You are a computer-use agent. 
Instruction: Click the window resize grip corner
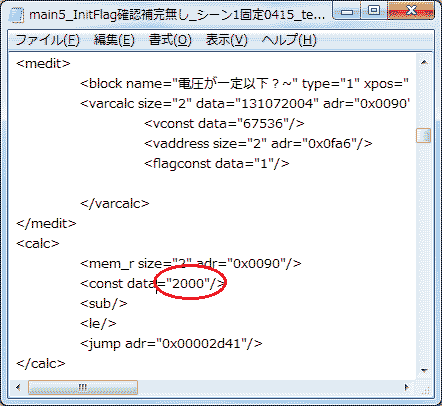pyautogui.click(x=424, y=388)
